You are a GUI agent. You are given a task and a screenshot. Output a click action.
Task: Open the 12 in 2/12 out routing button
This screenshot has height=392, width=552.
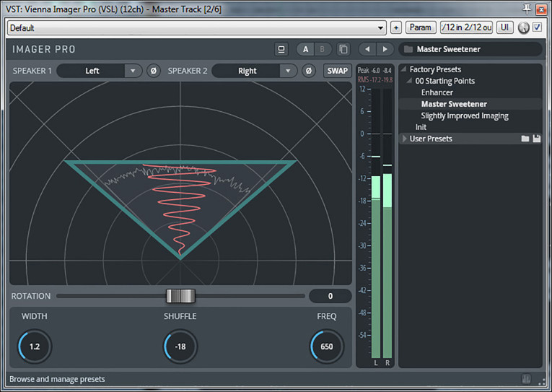(466, 27)
